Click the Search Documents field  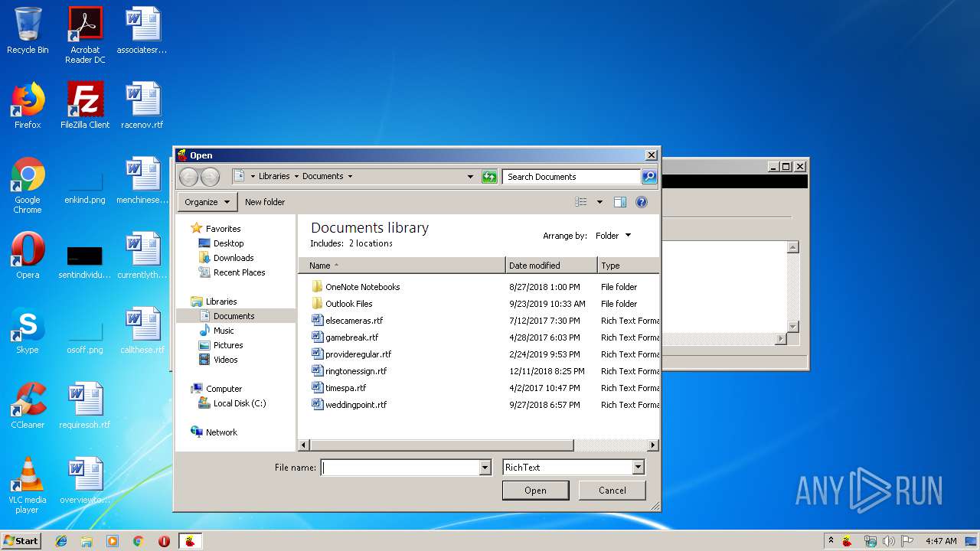(572, 177)
